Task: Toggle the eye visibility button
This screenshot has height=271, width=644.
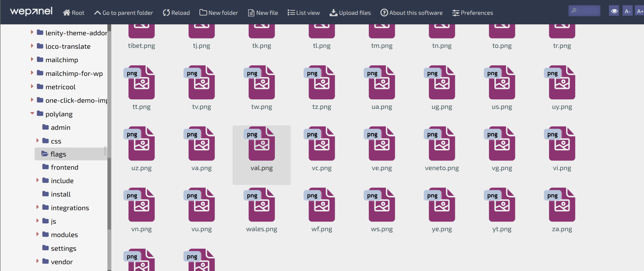Action: coord(614,11)
